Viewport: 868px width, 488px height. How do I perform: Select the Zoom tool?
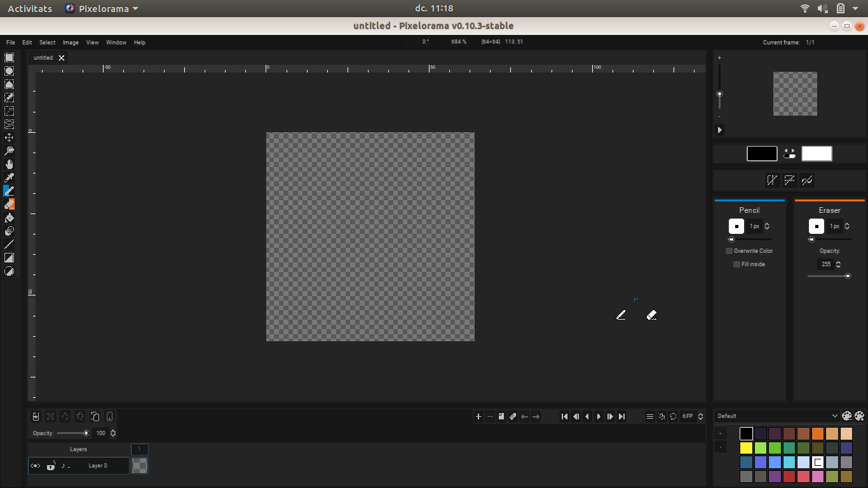click(x=9, y=151)
